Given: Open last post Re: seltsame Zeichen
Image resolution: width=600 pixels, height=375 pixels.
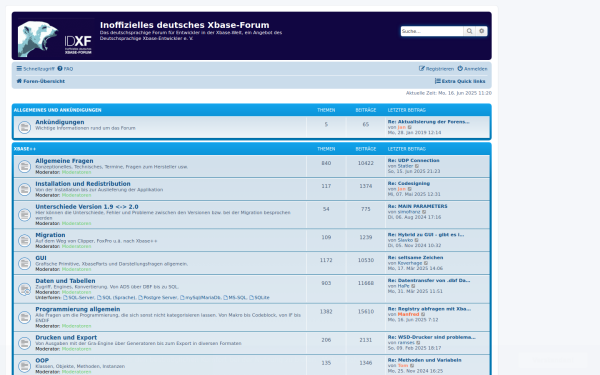Looking at the screenshot, I should [x=416, y=258].
